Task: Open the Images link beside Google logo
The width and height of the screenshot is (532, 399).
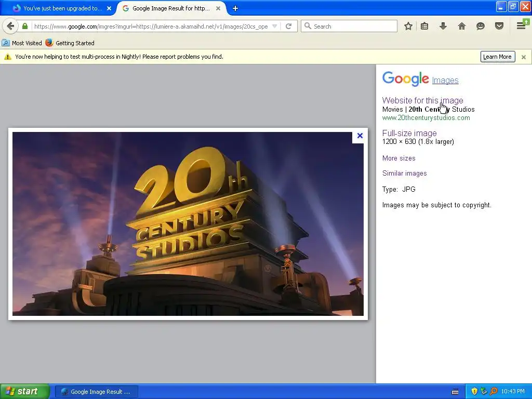Action: (x=445, y=81)
